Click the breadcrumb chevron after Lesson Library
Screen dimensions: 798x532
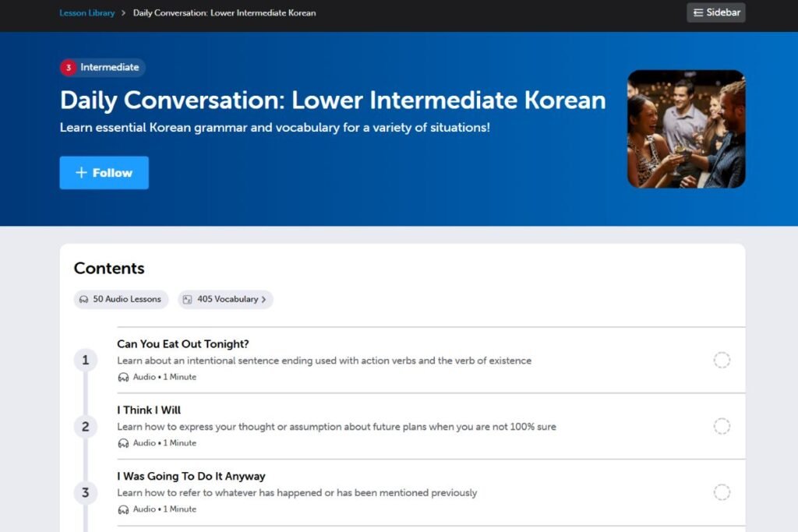pos(124,13)
